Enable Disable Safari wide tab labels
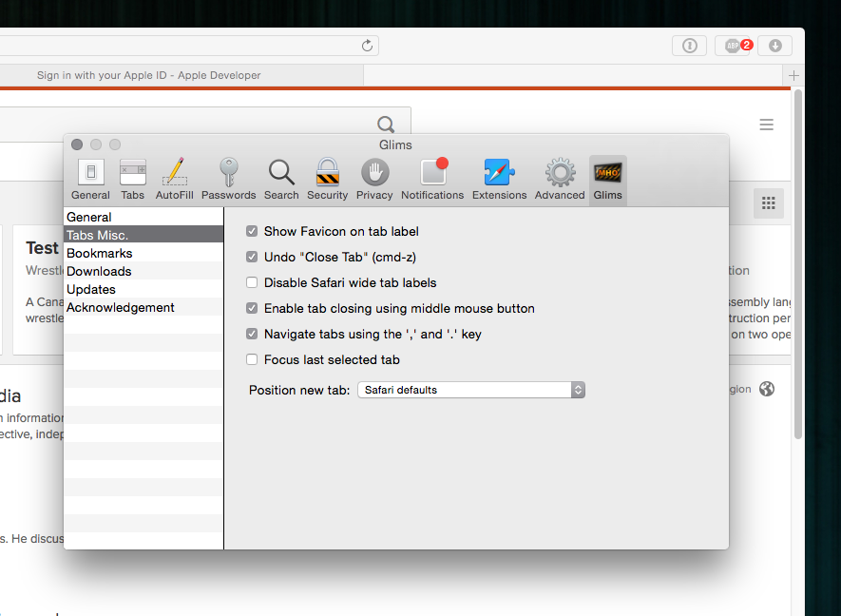 point(252,282)
